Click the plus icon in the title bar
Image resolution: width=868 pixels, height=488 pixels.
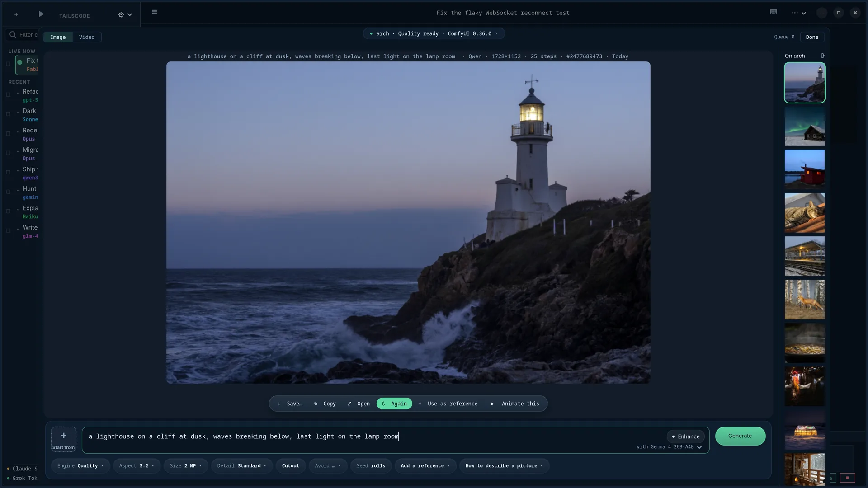[x=16, y=14]
